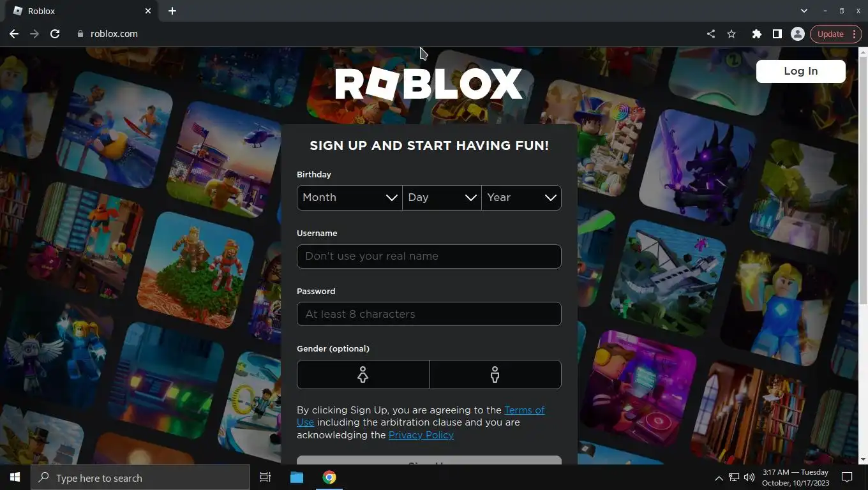868x490 pixels.
Task: Open the Privacy Policy link
Action: (x=421, y=435)
